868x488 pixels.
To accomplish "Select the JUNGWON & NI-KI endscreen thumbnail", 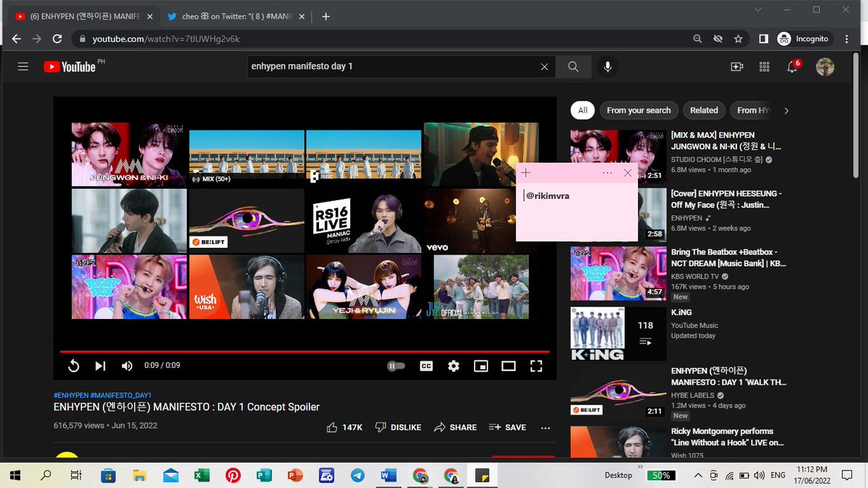I will [x=129, y=154].
